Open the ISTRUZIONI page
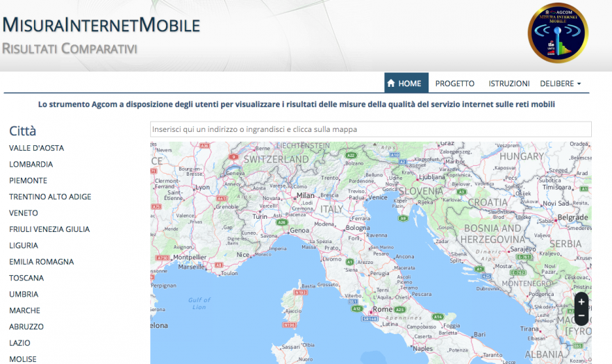 tap(509, 83)
